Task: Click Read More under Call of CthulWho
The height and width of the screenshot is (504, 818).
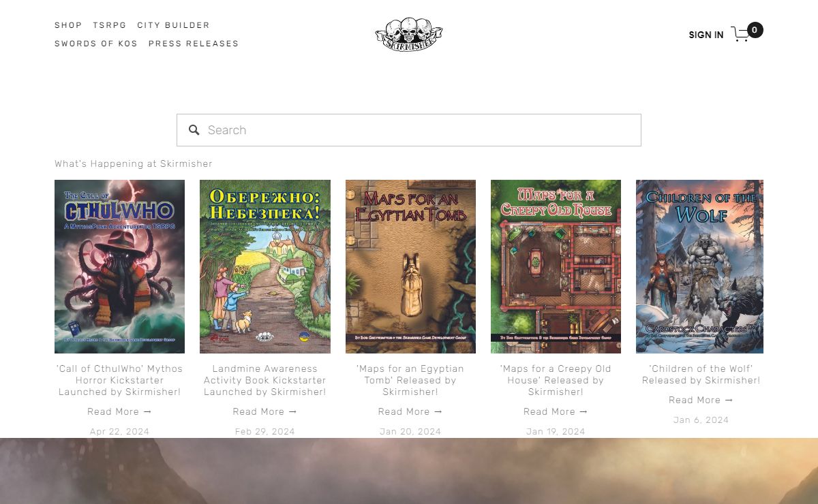Action: (119, 411)
